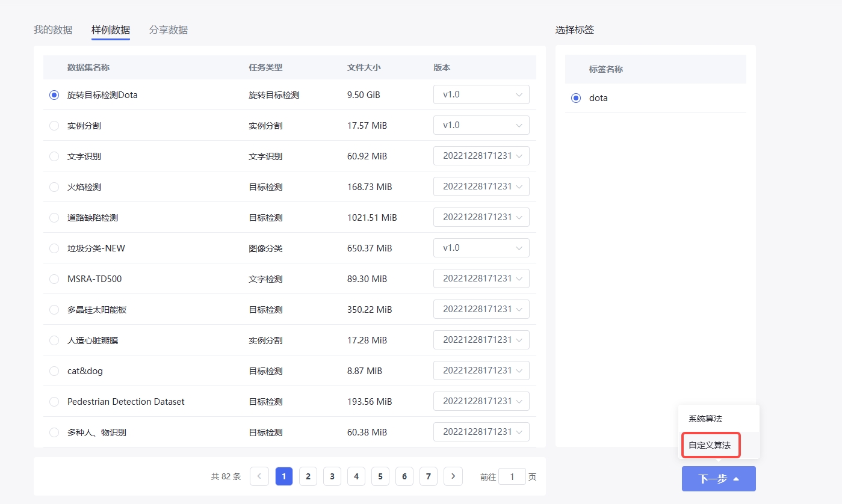Image resolution: width=842 pixels, height=504 pixels.
Task: Open version dropdown for 人造心脏瓣膜 row
Action: click(481, 340)
